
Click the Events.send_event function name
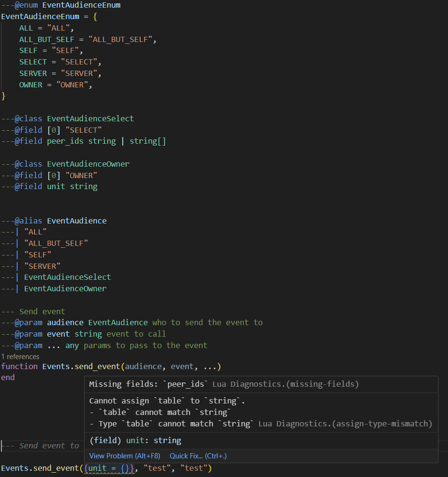(x=81, y=366)
